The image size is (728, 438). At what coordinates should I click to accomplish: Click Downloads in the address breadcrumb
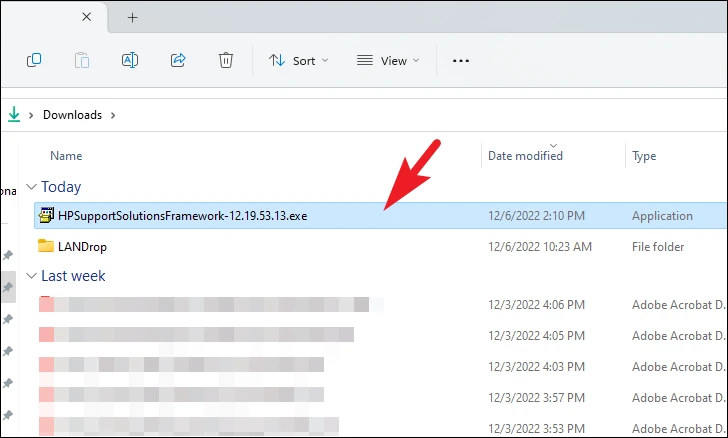point(72,115)
